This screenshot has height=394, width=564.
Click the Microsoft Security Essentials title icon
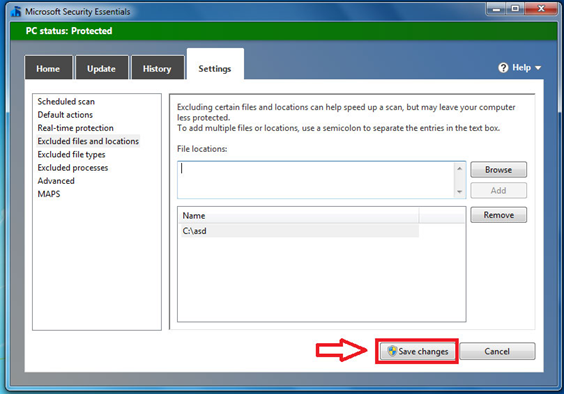click(x=16, y=12)
